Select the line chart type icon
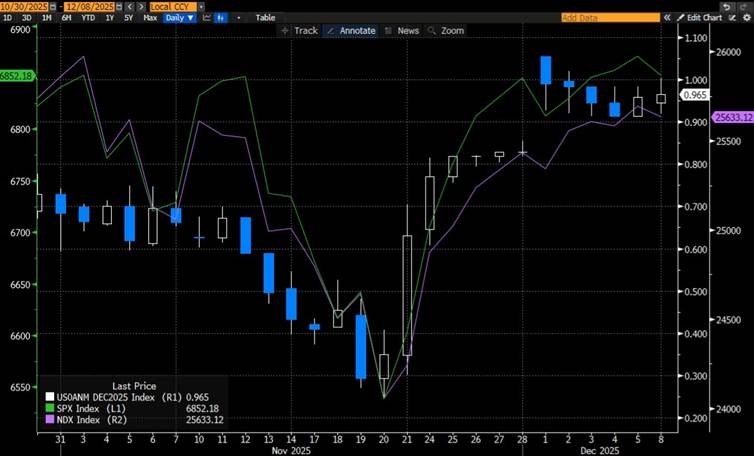754x456 pixels. [x=207, y=18]
